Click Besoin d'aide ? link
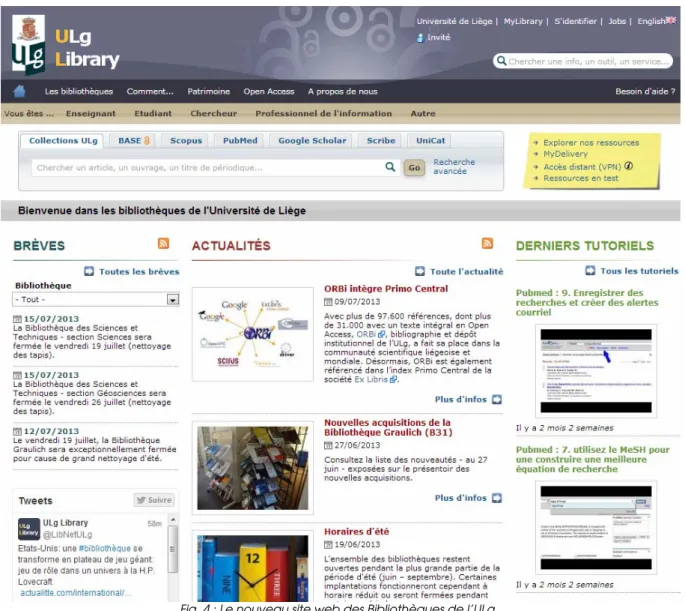 point(645,91)
